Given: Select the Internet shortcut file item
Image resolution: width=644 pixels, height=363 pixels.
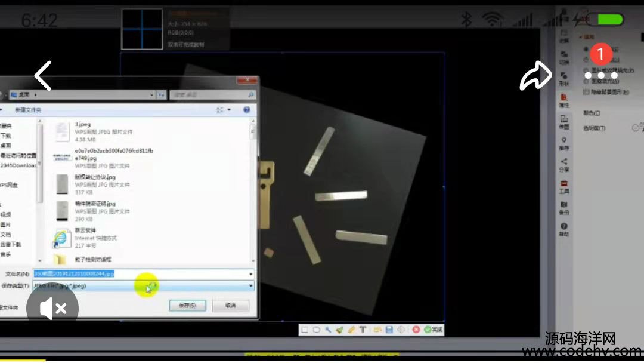Looking at the screenshot, I should [x=85, y=238].
